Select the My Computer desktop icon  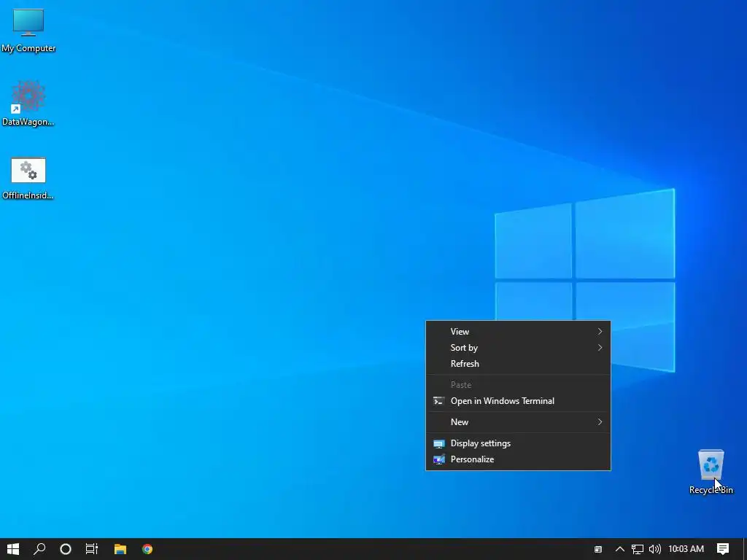pos(28,31)
